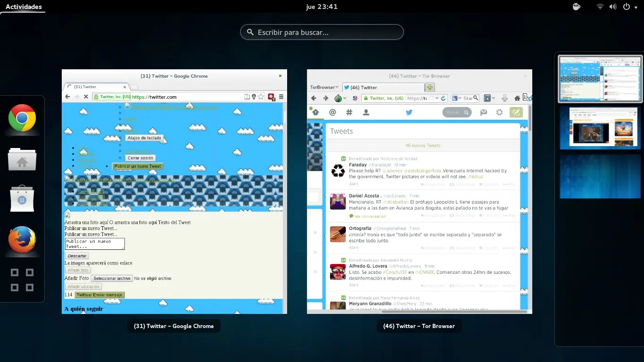Screen dimensions: 644x362
Task: Click the Cerrar sesión button
Action: tap(140, 158)
